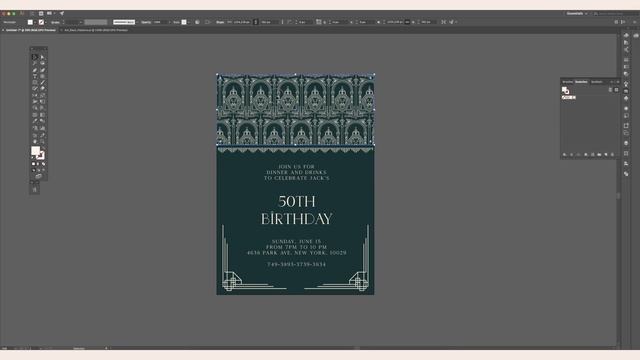Set paint to None in toolbar
The height and width of the screenshot is (360, 640).
point(43,164)
